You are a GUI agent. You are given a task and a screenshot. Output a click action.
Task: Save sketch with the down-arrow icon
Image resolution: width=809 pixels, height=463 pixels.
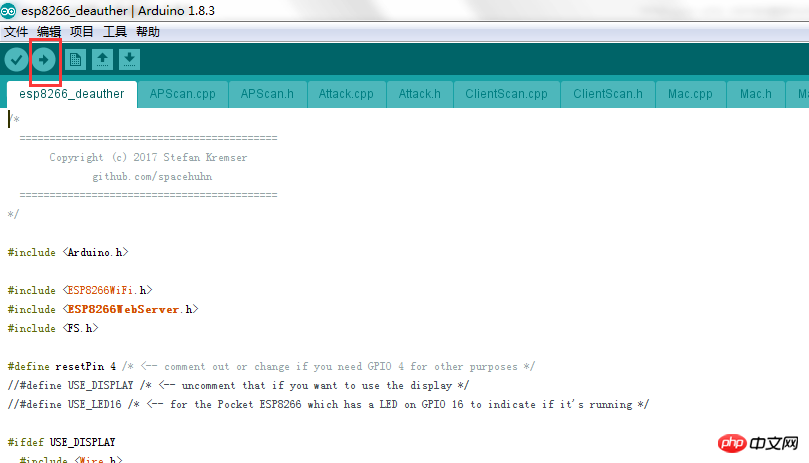129,60
